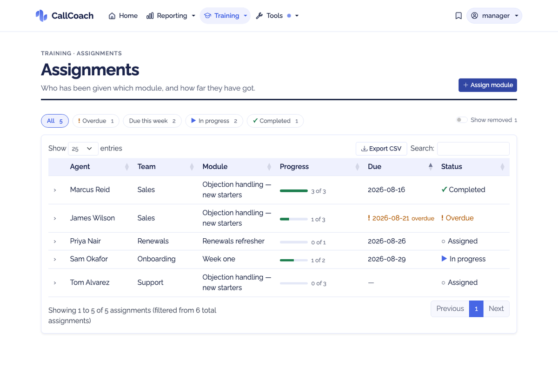Expand the Tom Alvarez row

point(55,283)
